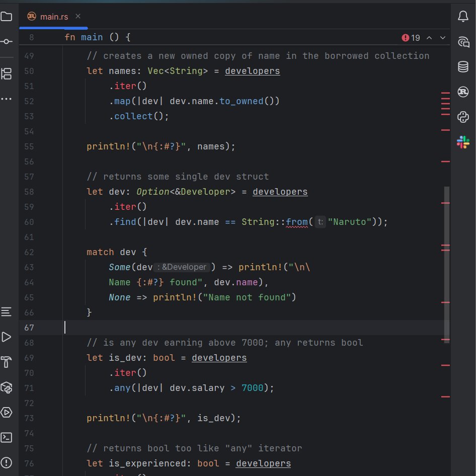The width and height of the screenshot is (476, 476).
Task: Click 'developers' link on line 76
Action: click(264, 463)
